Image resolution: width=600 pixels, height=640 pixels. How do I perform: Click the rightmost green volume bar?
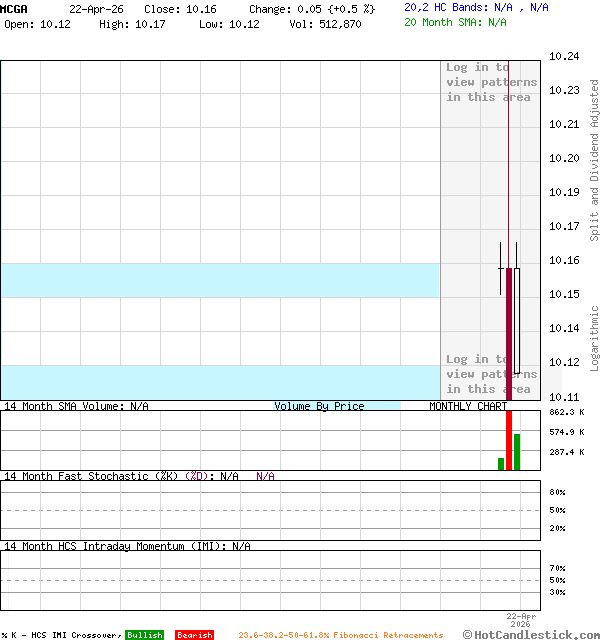point(517,451)
